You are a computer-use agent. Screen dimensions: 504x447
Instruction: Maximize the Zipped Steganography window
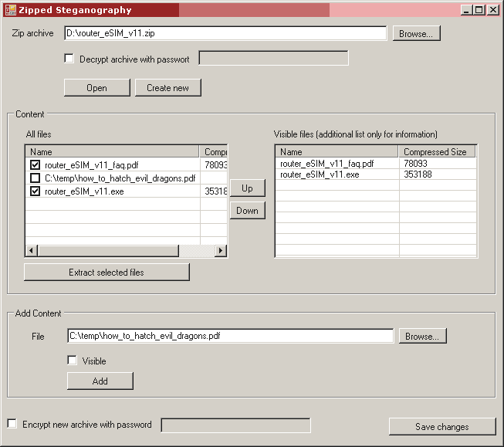click(x=479, y=10)
